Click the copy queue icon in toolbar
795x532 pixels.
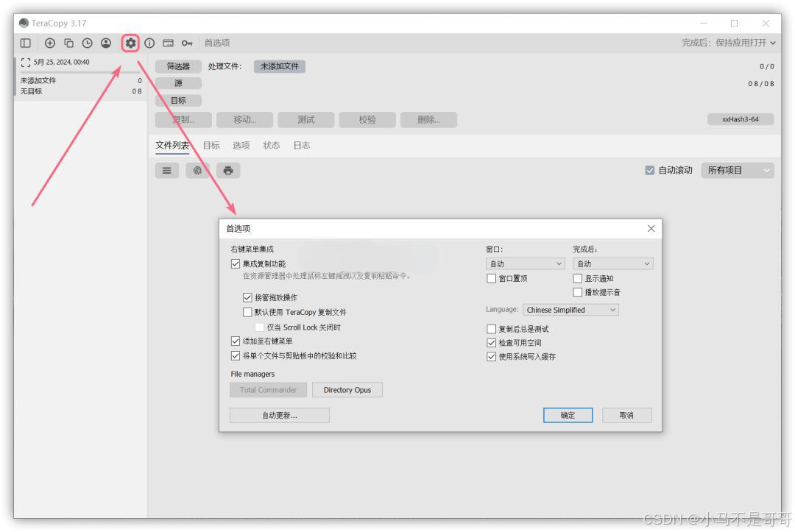68,43
